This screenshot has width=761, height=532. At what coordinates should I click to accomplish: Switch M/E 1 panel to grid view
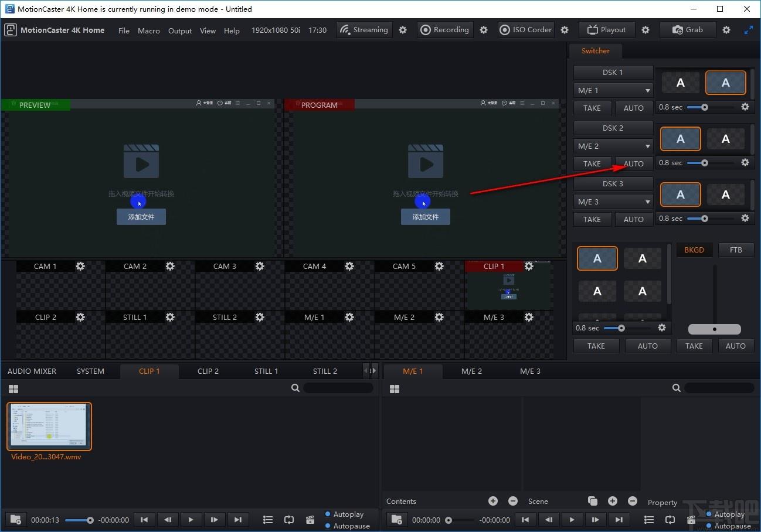395,389
